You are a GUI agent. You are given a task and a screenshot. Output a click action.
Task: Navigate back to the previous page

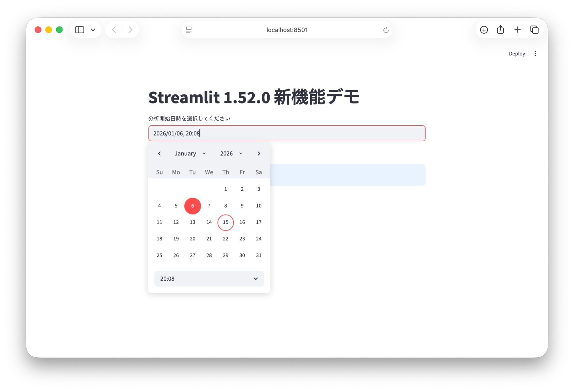pyautogui.click(x=114, y=29)
